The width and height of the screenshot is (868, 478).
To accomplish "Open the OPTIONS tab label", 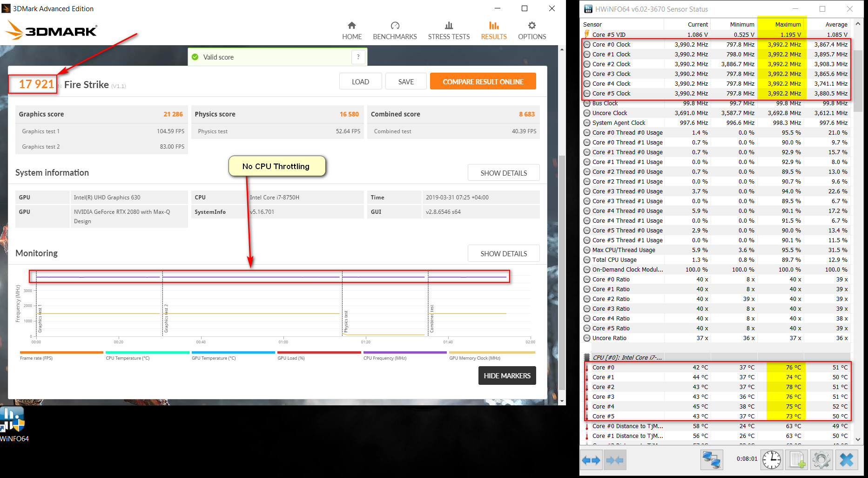I will pos(532,37).
